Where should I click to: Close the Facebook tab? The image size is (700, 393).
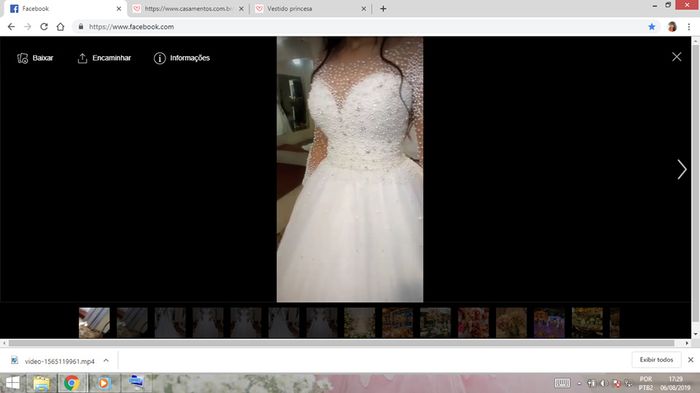pos(119,8)
